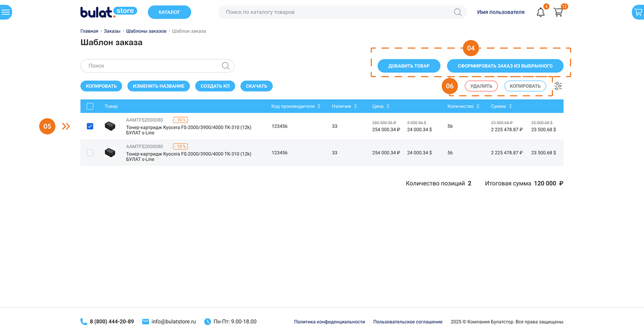Click the magnifier in template search field

[x=226, y=66]
